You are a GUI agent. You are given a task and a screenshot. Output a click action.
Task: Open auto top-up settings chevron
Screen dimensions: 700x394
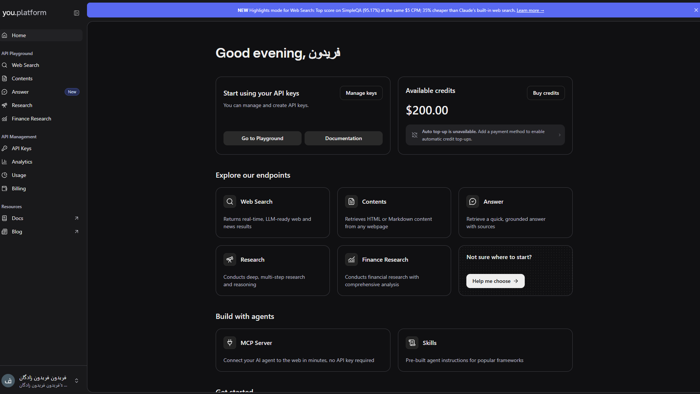click(559, 135)
